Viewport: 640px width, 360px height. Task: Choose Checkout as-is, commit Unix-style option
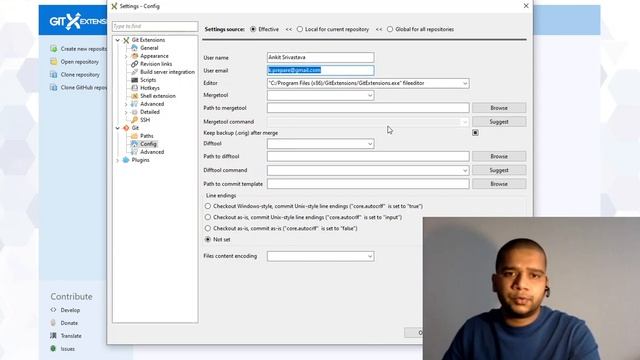[x=208, y=217]
